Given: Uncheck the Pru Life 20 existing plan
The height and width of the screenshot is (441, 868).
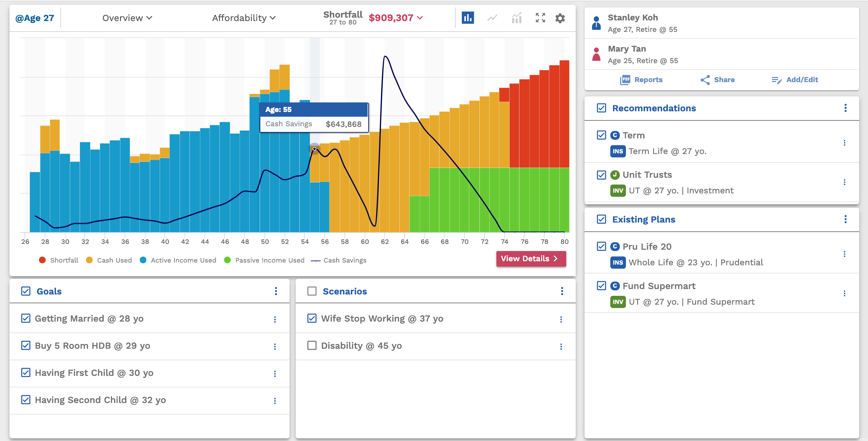Looking at the screenshot, I should point(601,247).
